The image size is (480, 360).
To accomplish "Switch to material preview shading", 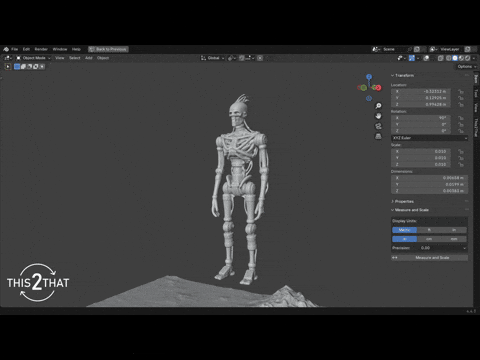I will (461, 58).
